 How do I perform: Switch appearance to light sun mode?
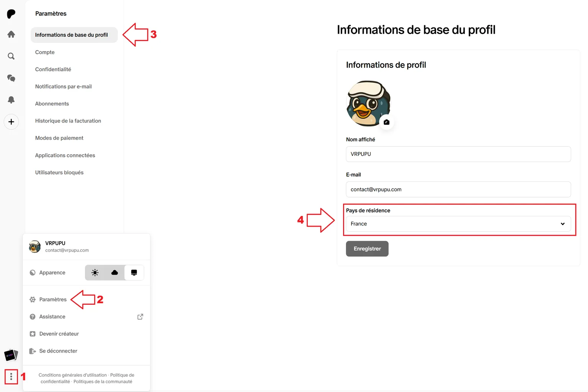(x=95, y=273)
